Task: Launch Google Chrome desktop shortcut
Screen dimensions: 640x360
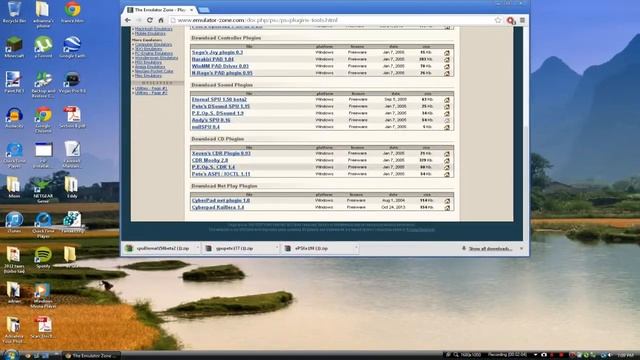Action: (x=43, y=120)
